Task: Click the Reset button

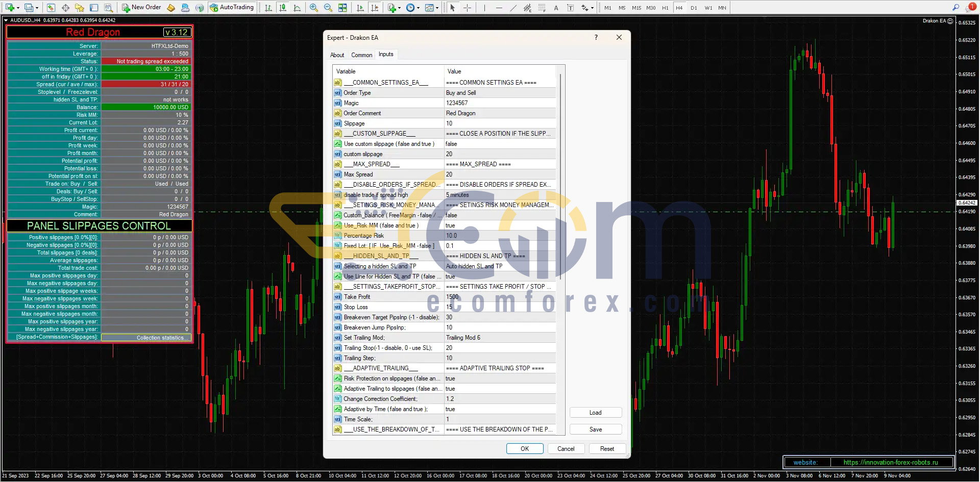Action: pos(607,449)
